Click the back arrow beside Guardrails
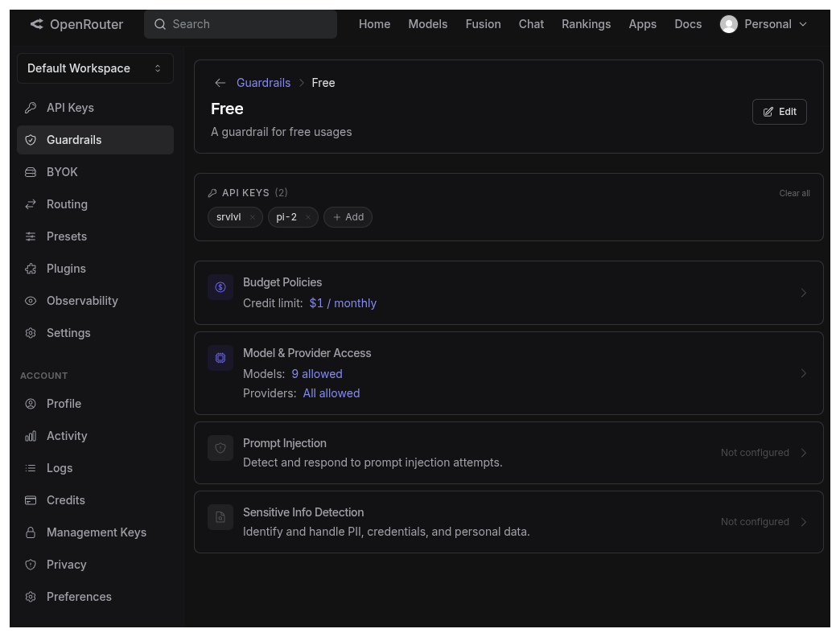The width and height of the screenshot is (840, 637). (x=220, y=82)
